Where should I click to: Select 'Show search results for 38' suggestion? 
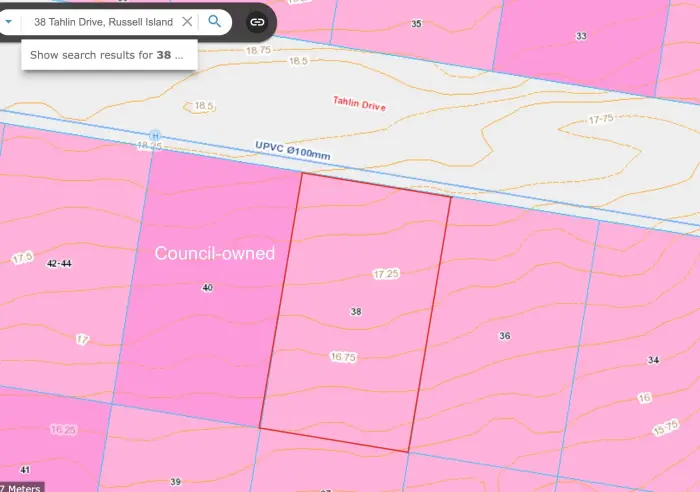(108, 55)
